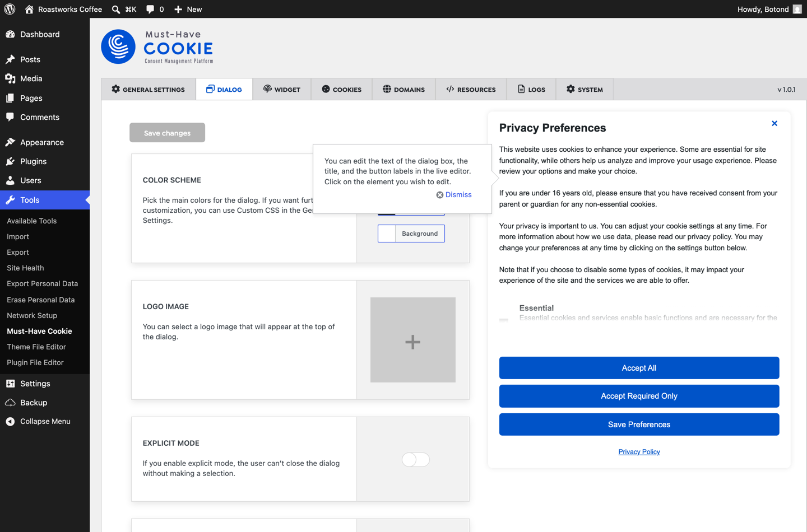Edit the Privacy Preferences title text

[553, 128]
